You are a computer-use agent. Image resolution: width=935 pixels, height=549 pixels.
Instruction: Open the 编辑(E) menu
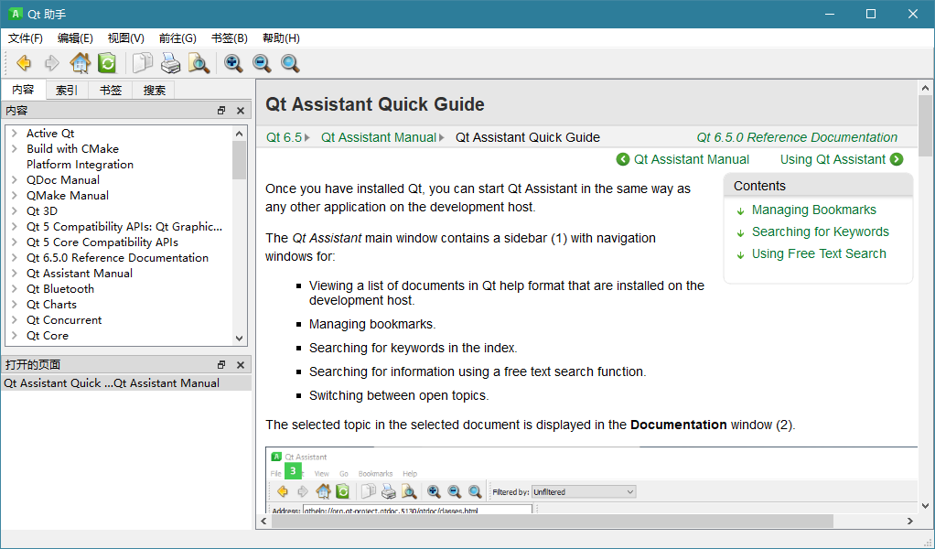[x=75, y=38]
